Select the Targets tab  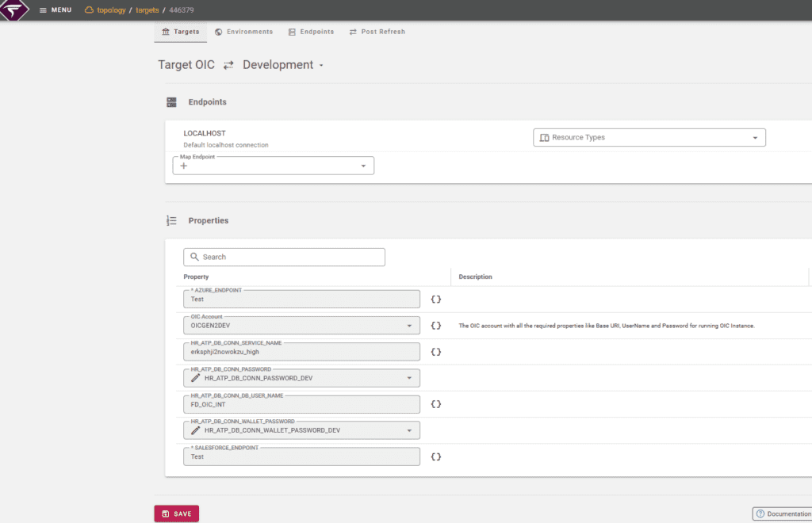181,32
